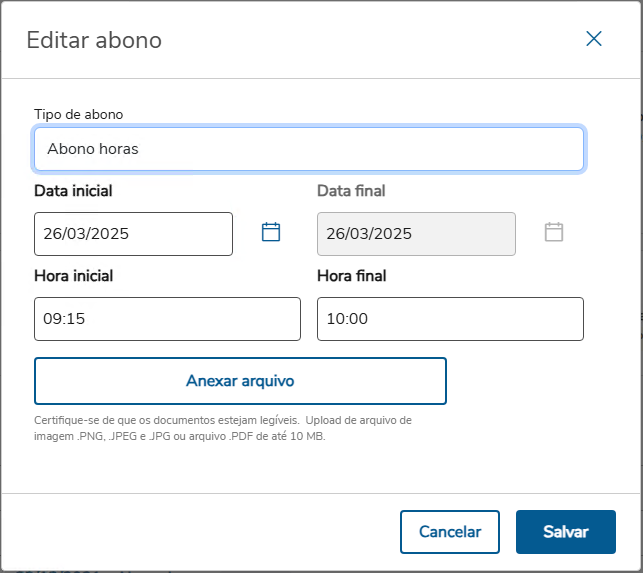Click the Data final label

pyautogui.click(x=351, y=191)
